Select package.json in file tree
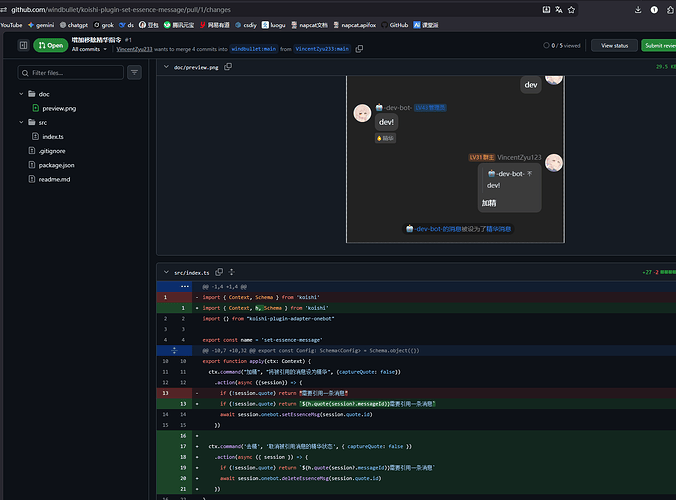The width and height of the screenshot is (676, 500). click(x=56, y=165)
